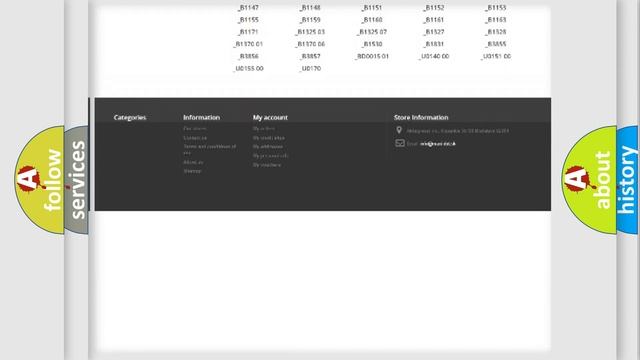Viewport: 640px width, 360px height.
Task: Open My personal info link
Action: coord(271,156)
